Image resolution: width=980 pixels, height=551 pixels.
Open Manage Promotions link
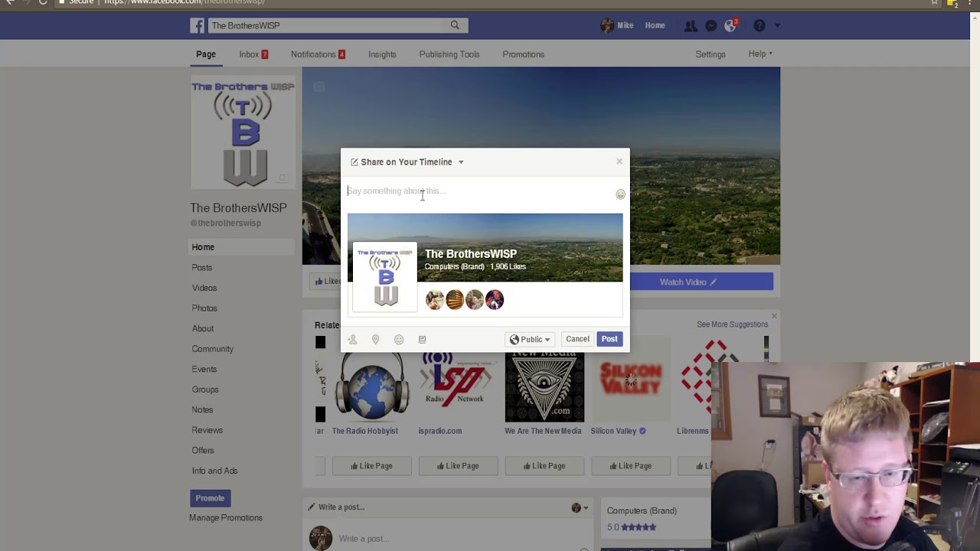coord(226,518)
